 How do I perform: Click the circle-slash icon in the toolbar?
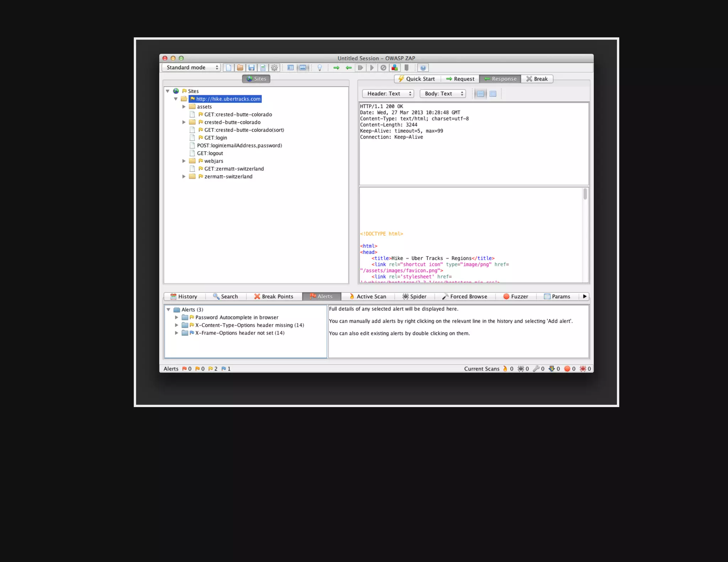pyautogui.click(x=383, y=67)
